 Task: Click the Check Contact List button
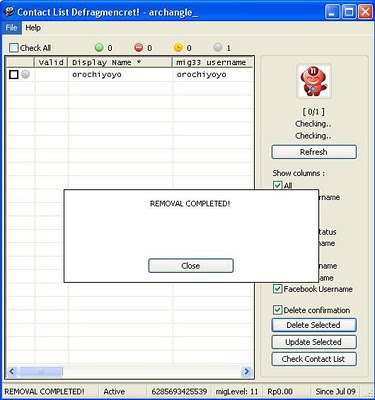[314, 359]
